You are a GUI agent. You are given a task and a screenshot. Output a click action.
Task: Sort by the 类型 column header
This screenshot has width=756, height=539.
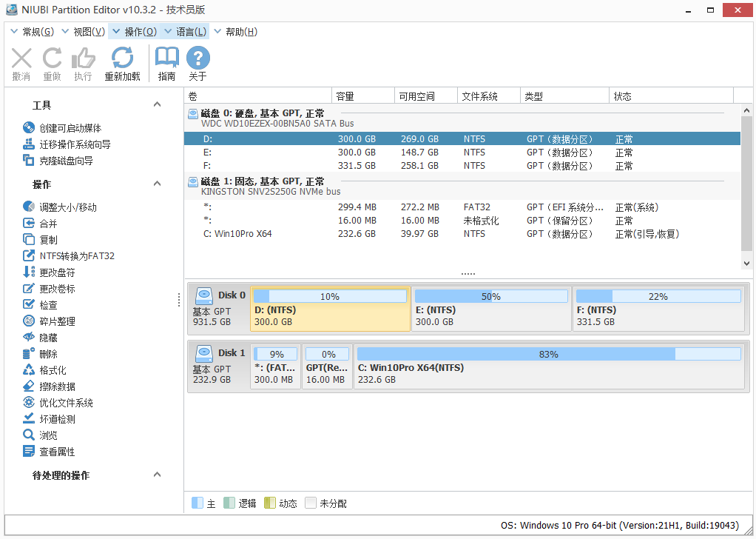(565, 96)
